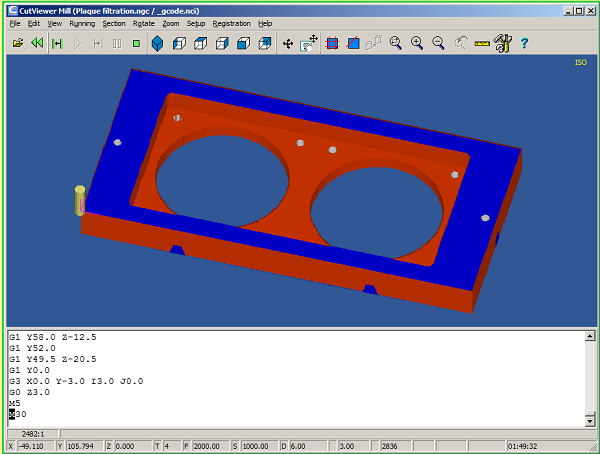Viewport: 600px width, 454px height.
Task: Open the View menu
Action: tap(54, 24)
